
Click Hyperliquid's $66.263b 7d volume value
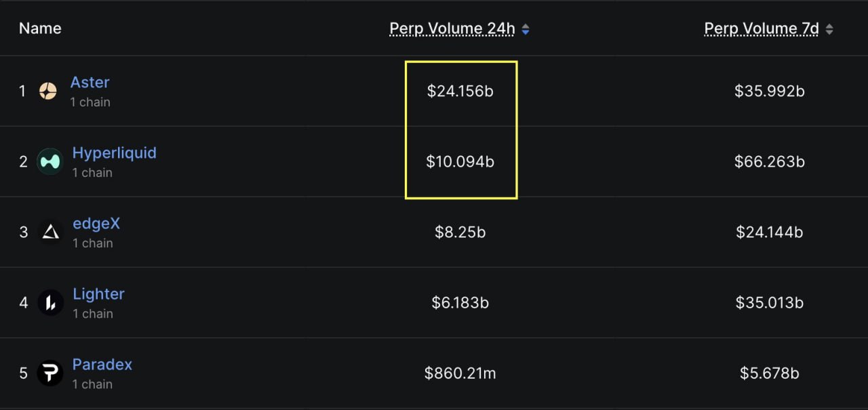tap(769, 162)
